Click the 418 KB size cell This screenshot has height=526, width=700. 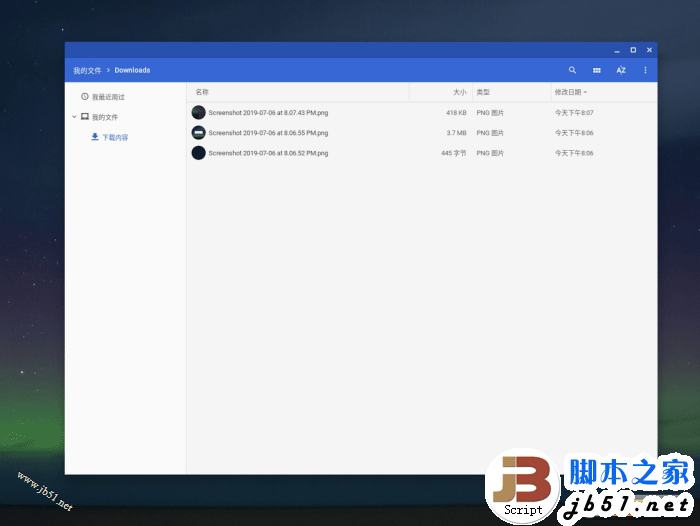(x=456, y=113)
